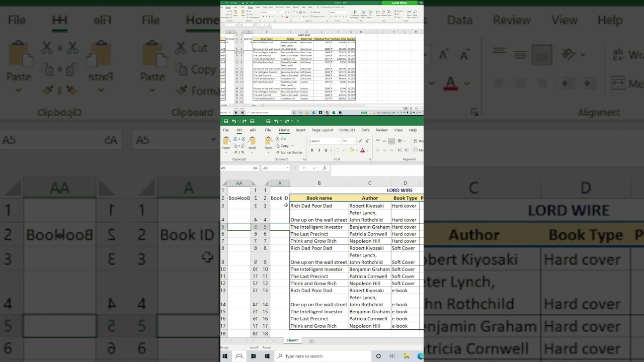
Task: Click the Type here to search taskbar box
Action: [323, 356]
